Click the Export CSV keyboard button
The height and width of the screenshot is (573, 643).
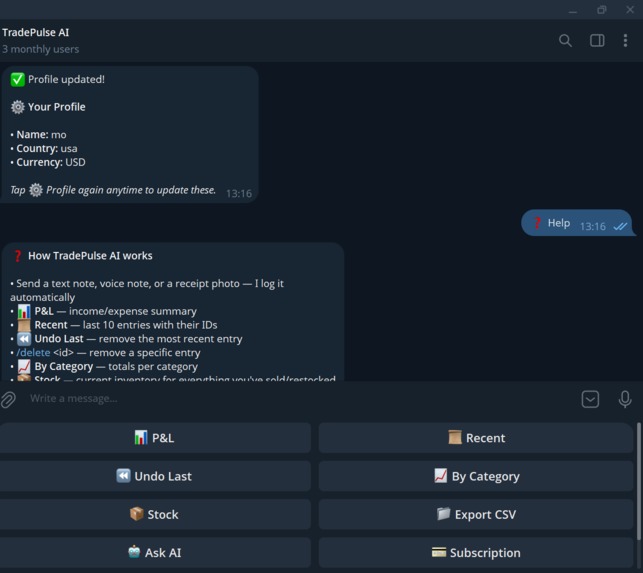pyautogui.click(x=476, y=514)
